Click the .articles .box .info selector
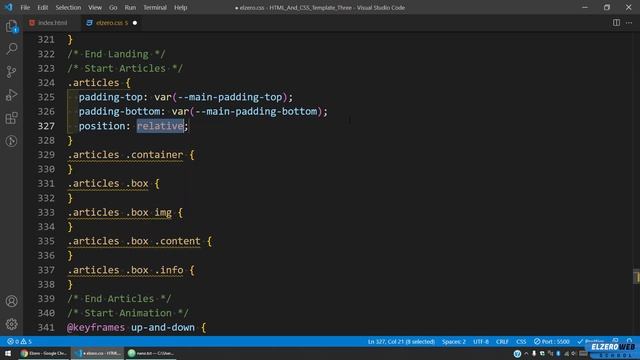The height and width of the screenshot is (360, 640). click(x=125, y=270)
